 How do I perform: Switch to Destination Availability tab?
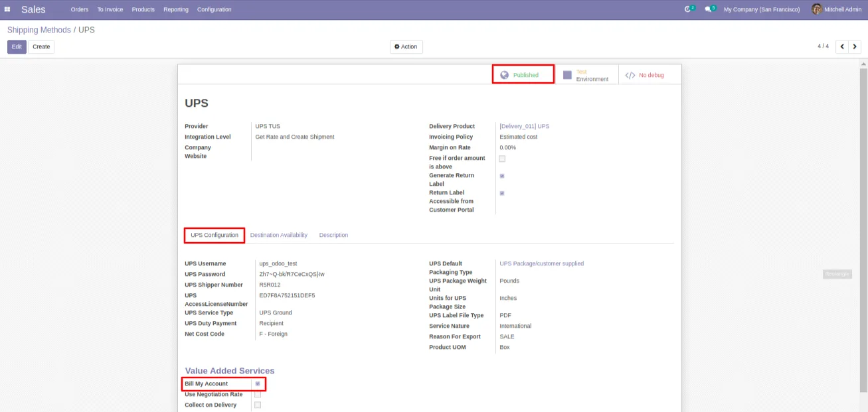pos(279,235)
